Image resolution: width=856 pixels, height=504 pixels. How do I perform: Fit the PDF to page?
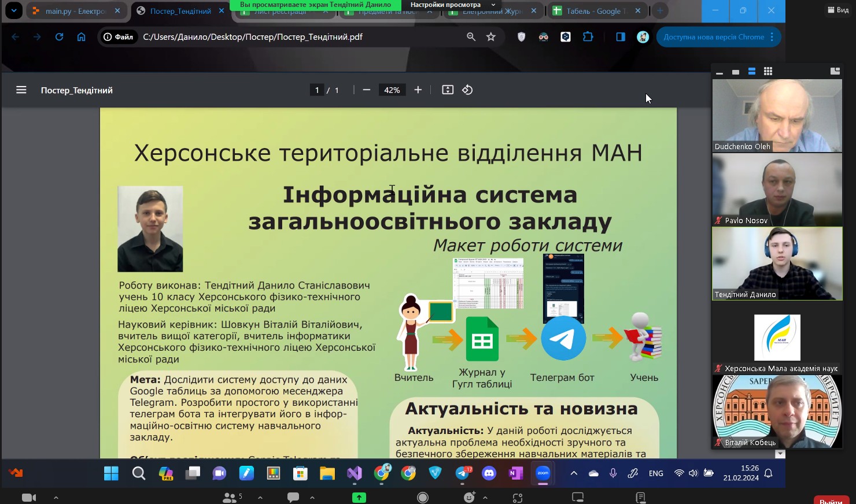[x=448, y=90]
